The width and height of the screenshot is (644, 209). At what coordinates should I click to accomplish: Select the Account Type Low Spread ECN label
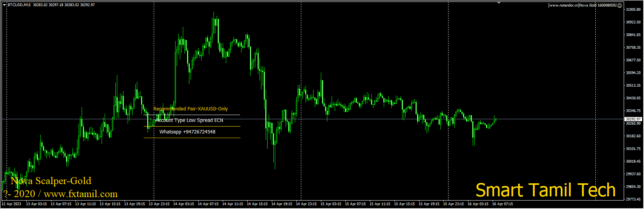tap(189, 120)
